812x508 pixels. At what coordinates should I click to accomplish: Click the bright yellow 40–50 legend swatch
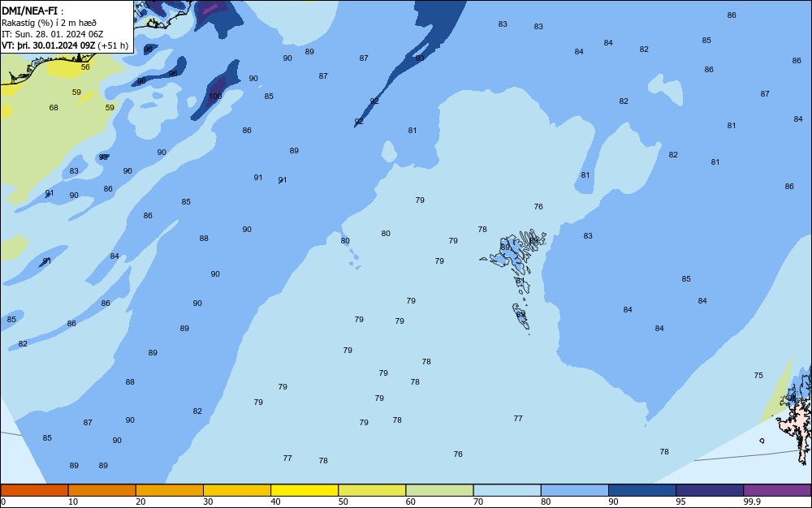pyautogui.click(x=304, y=490)
